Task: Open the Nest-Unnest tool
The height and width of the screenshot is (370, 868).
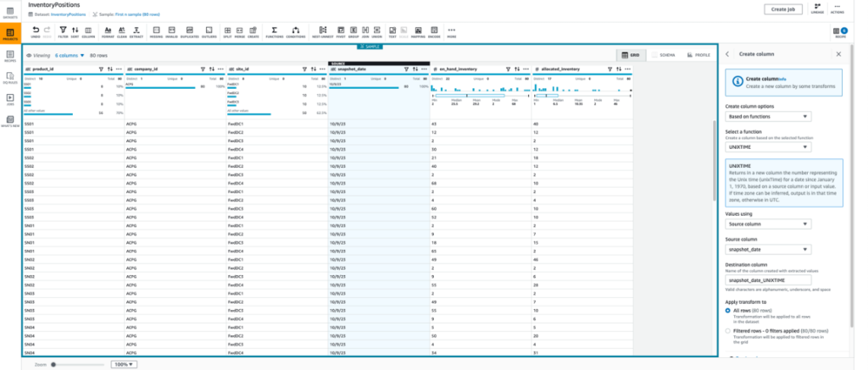Action: pos(323,31)
